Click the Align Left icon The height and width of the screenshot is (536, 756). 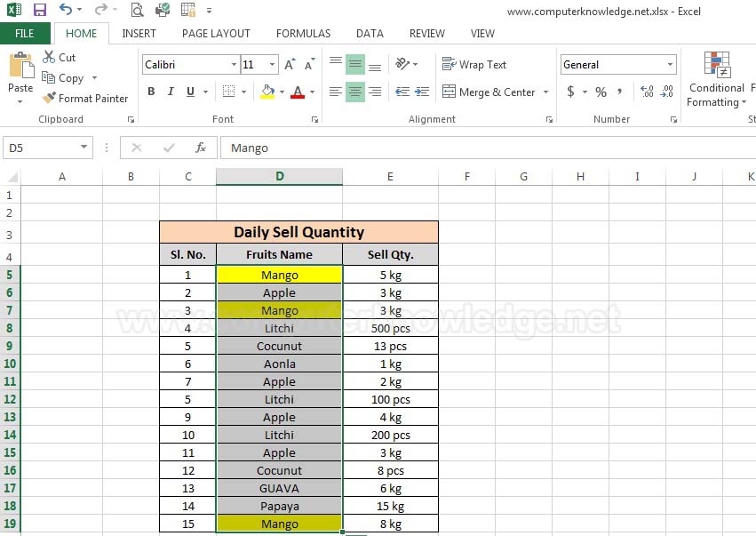[336, 92]
